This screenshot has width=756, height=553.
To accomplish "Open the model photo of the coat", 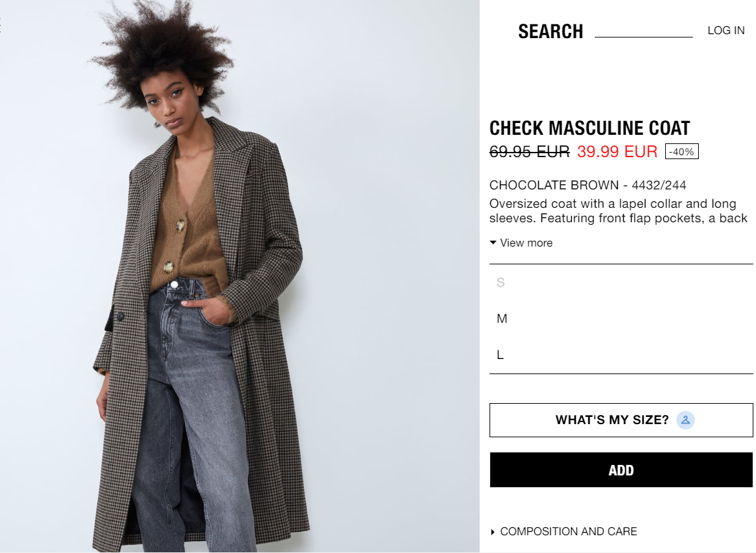I will pyautogui.click(x=239, y=276).
